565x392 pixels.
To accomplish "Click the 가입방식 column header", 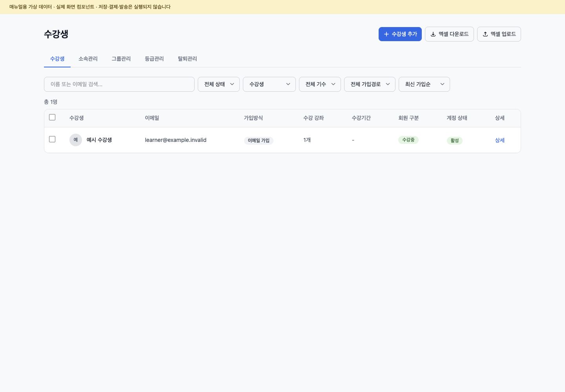I will 253,118.
